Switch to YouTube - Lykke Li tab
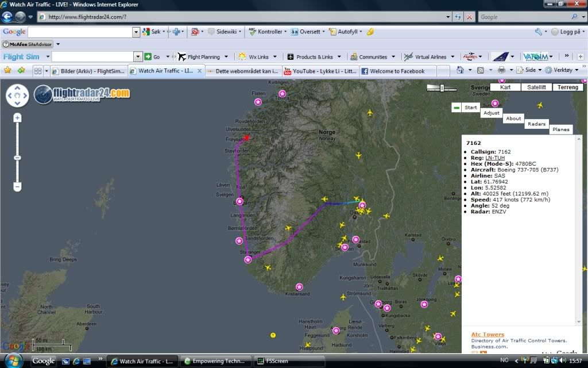 pos(320,71)
